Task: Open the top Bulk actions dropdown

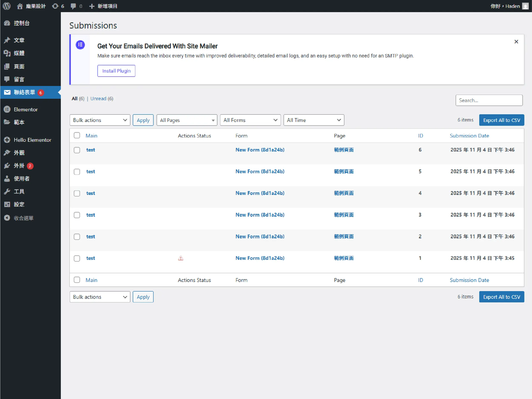Action: 100,120
